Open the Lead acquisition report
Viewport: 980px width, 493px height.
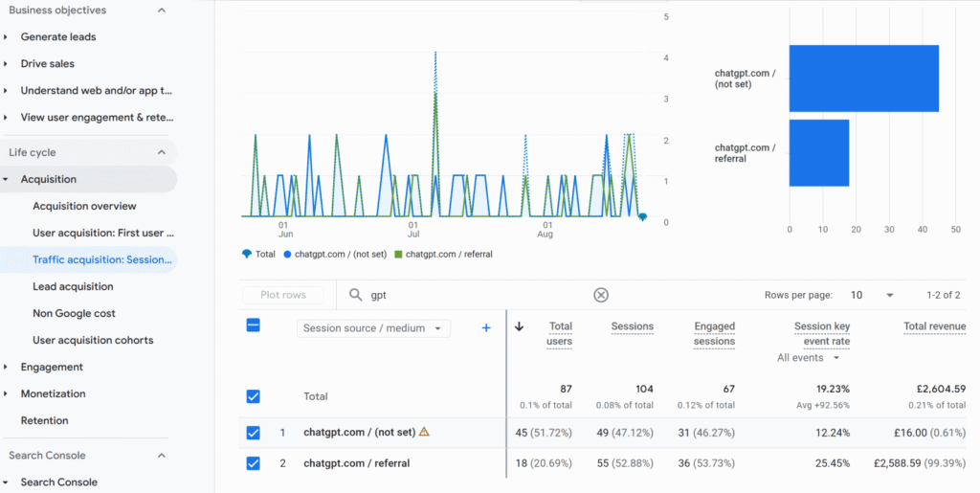click(73, 286)
